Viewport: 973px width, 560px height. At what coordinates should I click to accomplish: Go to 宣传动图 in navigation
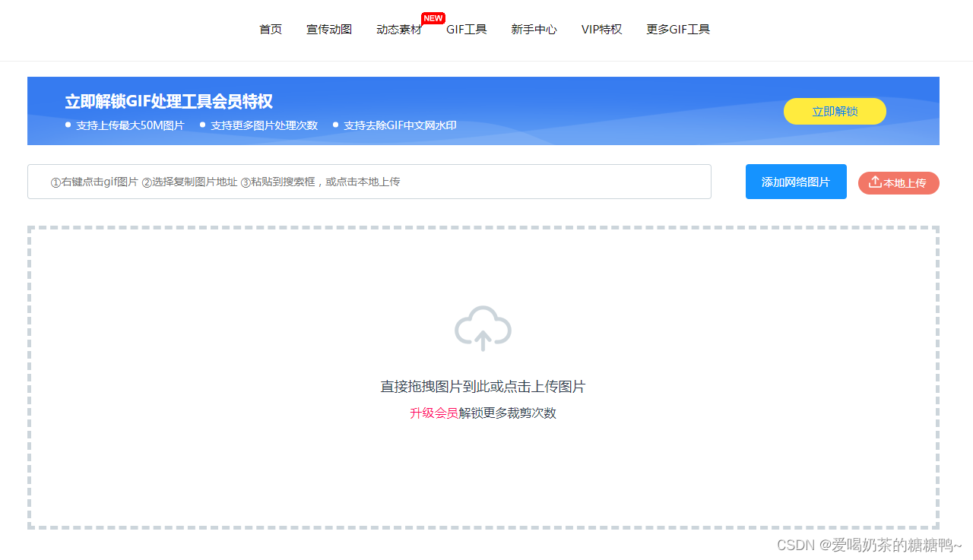(329, 30)
